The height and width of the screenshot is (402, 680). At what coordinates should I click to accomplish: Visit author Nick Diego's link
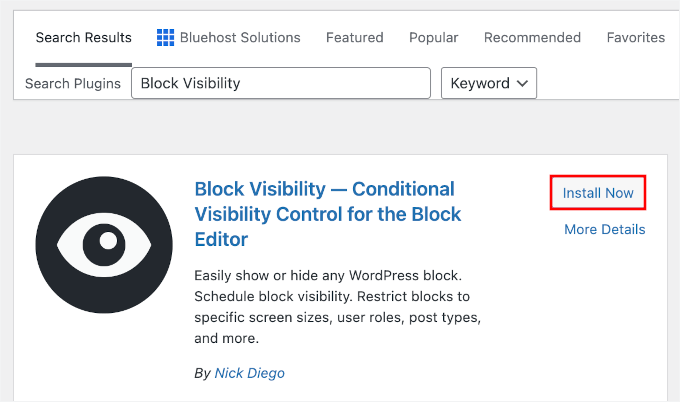249,373
